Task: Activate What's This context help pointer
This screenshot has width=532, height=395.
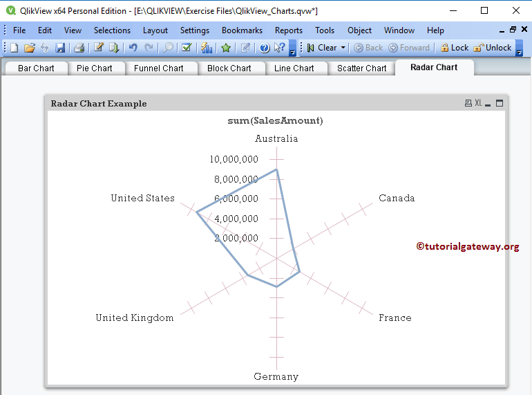Action: tap(280, 48)
